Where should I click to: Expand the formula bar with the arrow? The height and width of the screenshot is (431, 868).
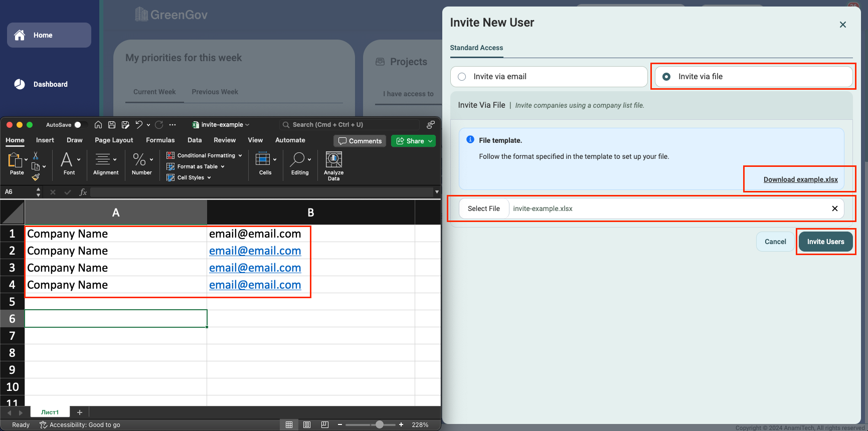coord(437,192)
